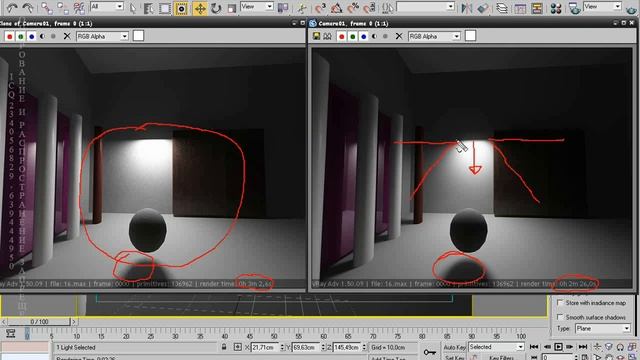Activate the Select and Rotate tool
The height and width of the screenshot is (360, 640).
coord(216,8)
